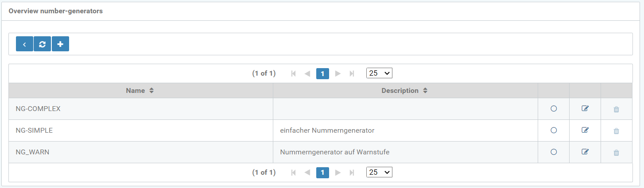Edit the NG-COMPLEX generator

585,109
